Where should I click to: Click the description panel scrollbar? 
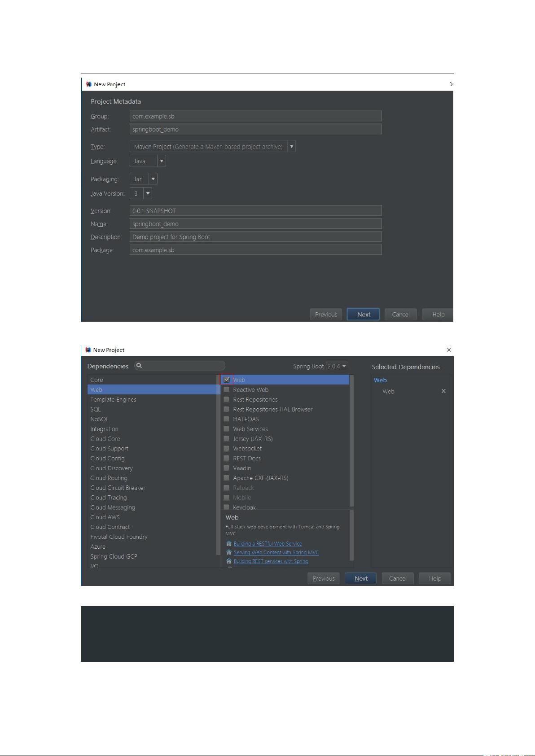tap(351, 535)
